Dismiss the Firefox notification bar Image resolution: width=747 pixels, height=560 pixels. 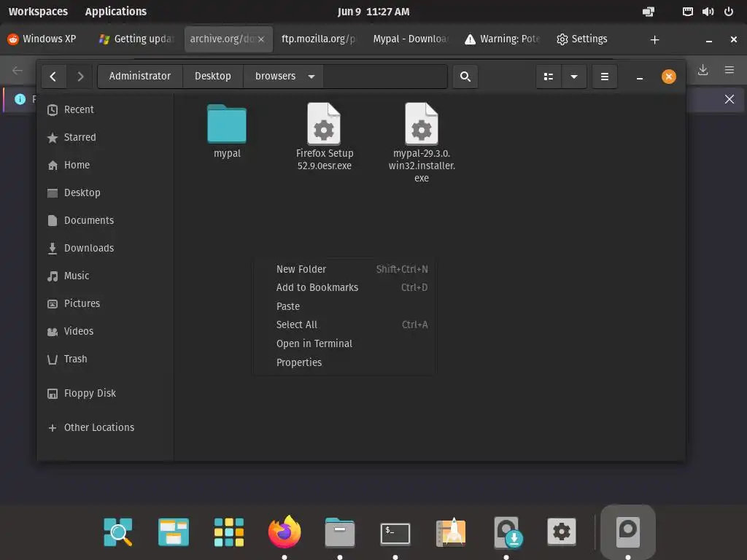point(729,99)
